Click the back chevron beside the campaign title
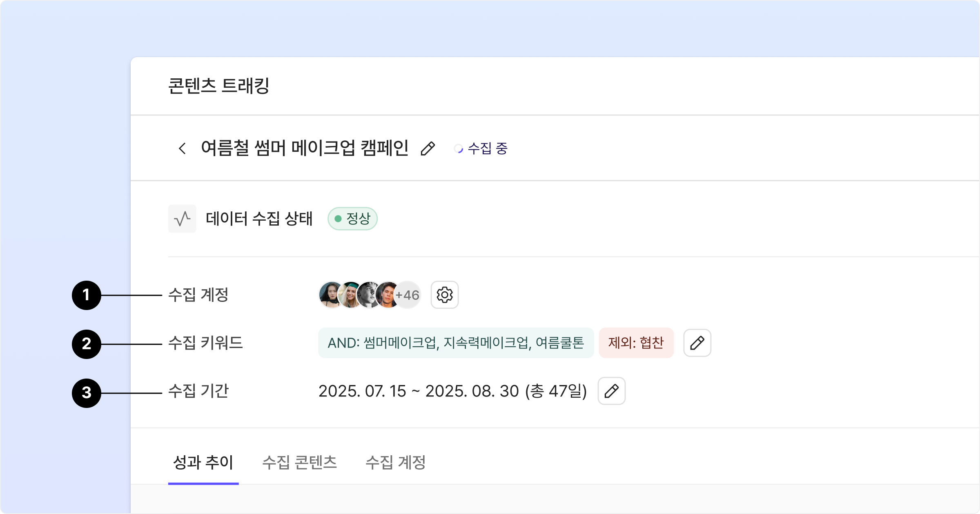The height and width of the screenshot is (514, 980). tap(183, 148)
